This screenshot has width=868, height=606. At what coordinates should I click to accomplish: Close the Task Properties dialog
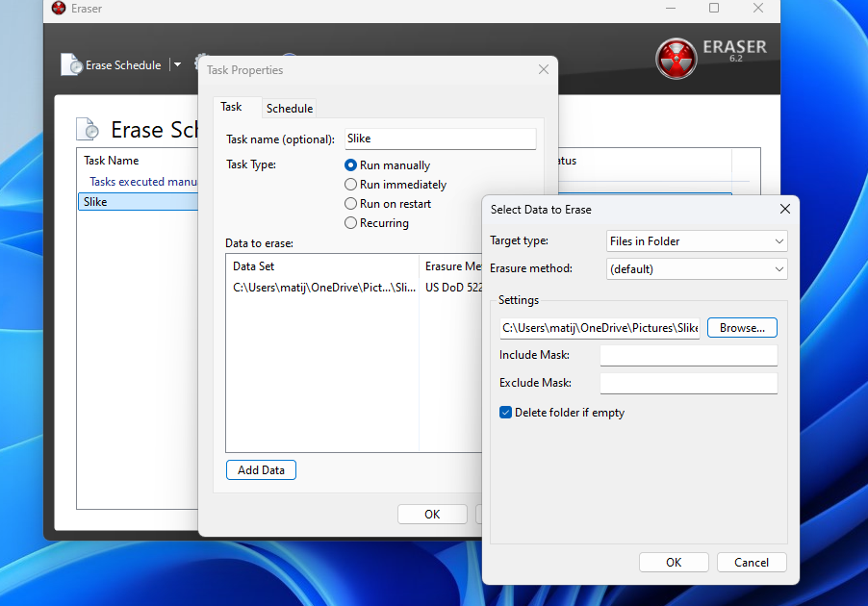pyautogui.click(x=544, y=69)
